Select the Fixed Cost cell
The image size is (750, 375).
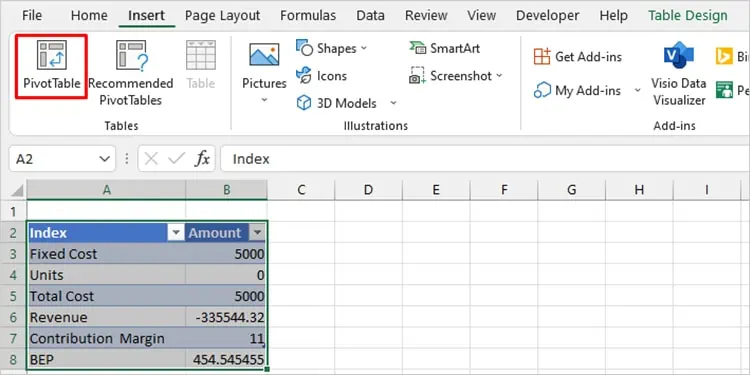(106, 254)
